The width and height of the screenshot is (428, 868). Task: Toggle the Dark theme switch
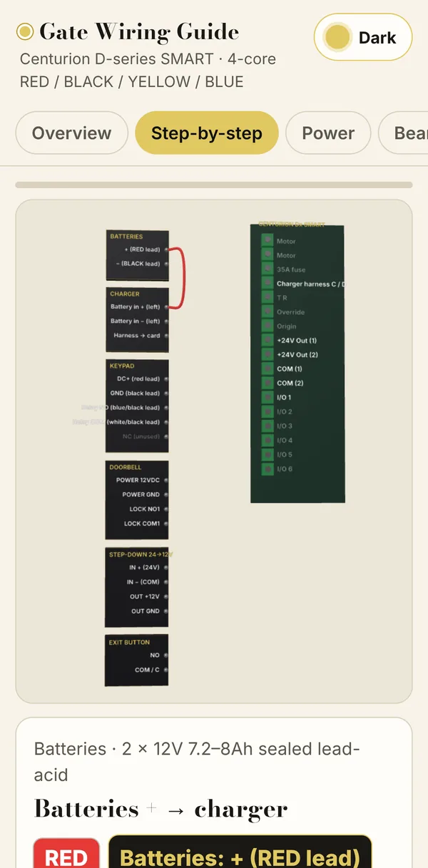pyautogui.click(x=363, y=37)
